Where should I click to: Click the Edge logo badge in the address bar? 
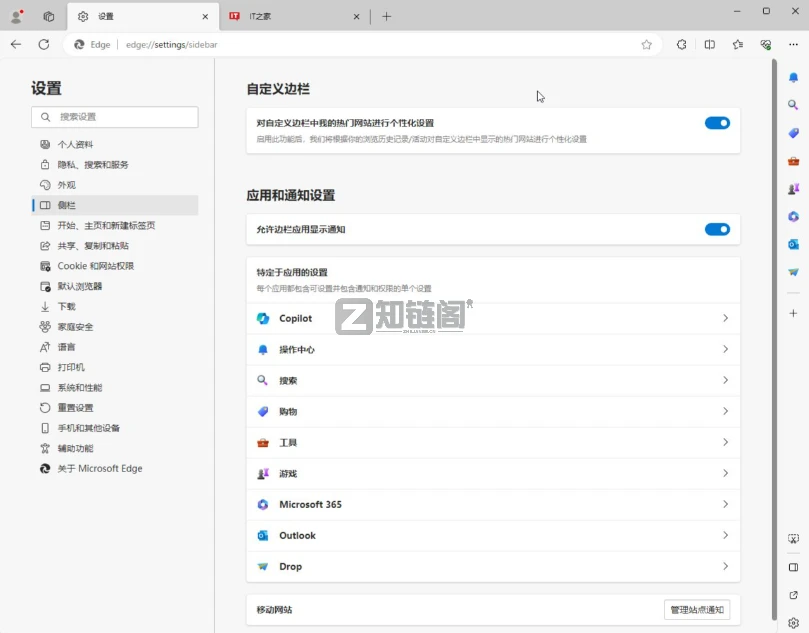[x=90, y=44]
